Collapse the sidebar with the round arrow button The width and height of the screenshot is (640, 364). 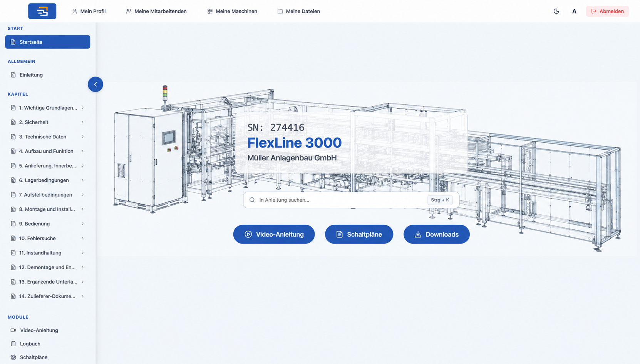click(x=95, y=84)
